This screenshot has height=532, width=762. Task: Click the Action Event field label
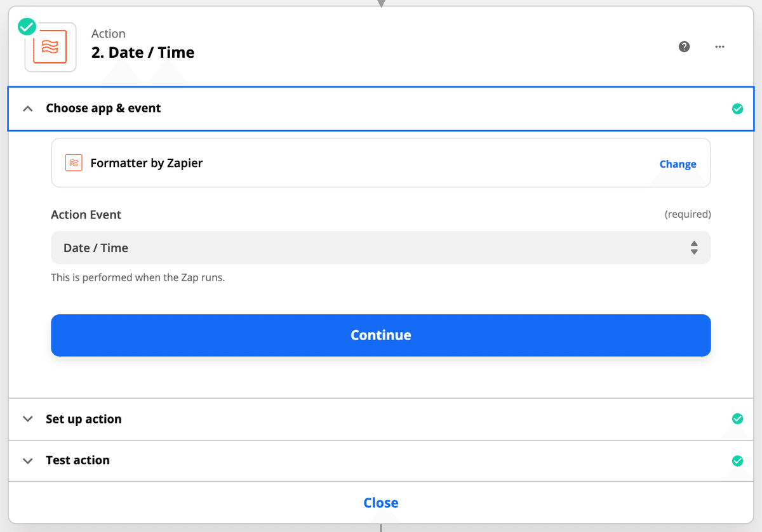pos(86,215)
